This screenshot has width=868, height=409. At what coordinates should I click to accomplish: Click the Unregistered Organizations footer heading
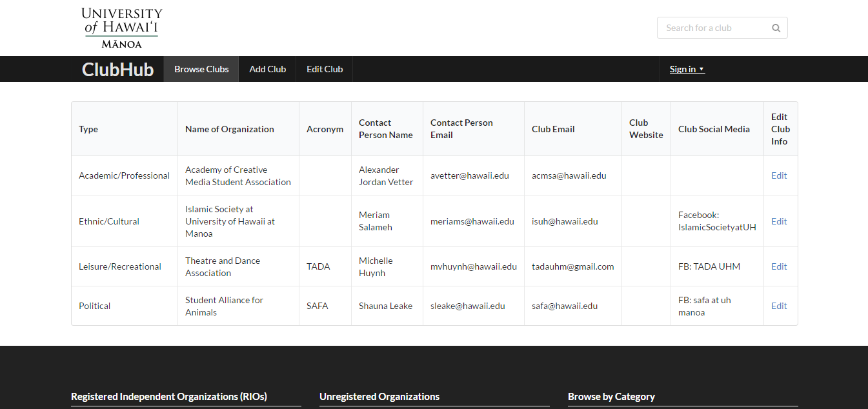click(x=379, y=397)
